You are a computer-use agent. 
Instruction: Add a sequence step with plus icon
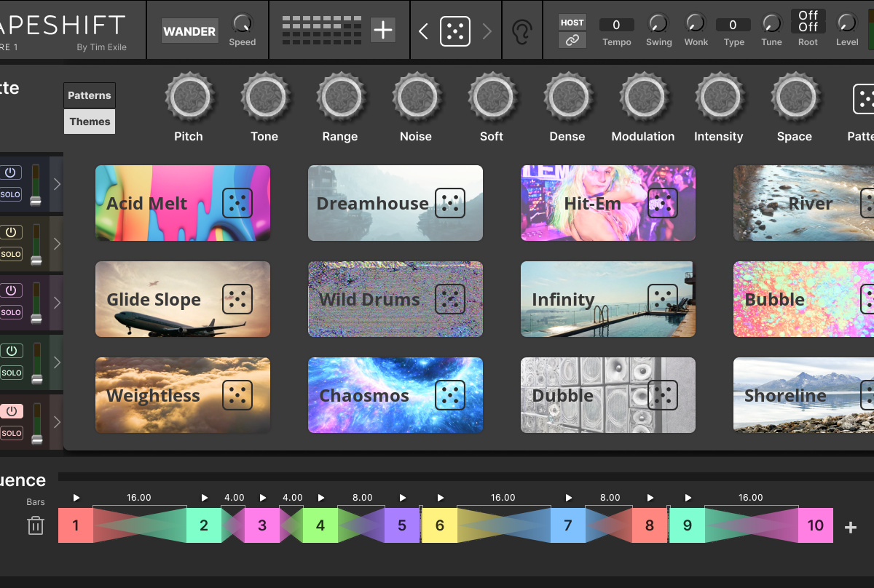tap(850, 527)
